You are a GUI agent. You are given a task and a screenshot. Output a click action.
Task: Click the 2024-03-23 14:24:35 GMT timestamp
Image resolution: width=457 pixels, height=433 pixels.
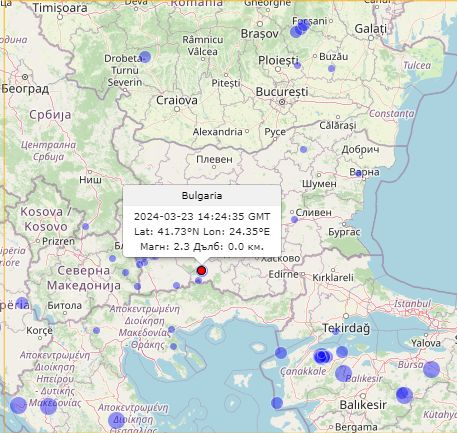pyautogui.click(x=202, y=217)
